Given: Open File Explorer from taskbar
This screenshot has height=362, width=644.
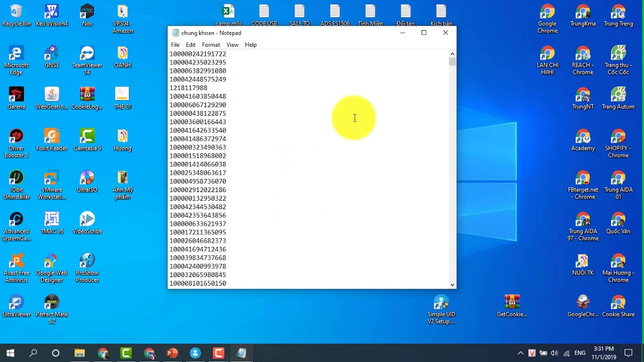Looking at the screenshot, I should pyautogui.click(x=79, y=353).
